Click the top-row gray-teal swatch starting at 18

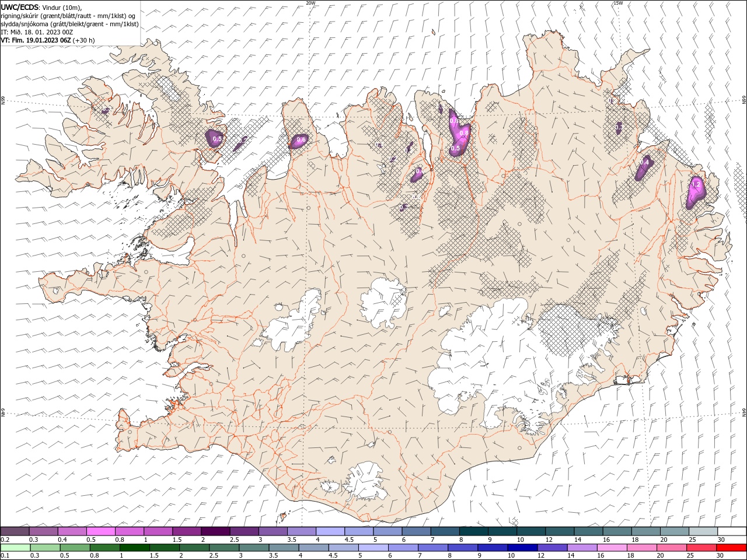point(646,531)
